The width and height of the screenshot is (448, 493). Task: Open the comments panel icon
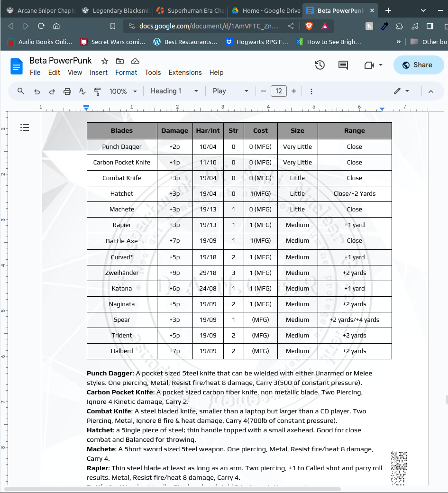point(343,65)
